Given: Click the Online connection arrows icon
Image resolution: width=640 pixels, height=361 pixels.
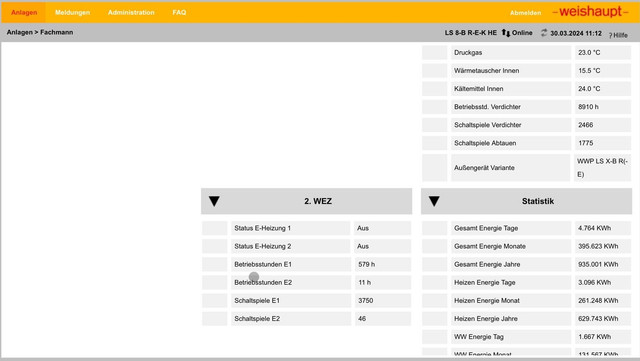Looking at the screenshot, I should (506, 33).
